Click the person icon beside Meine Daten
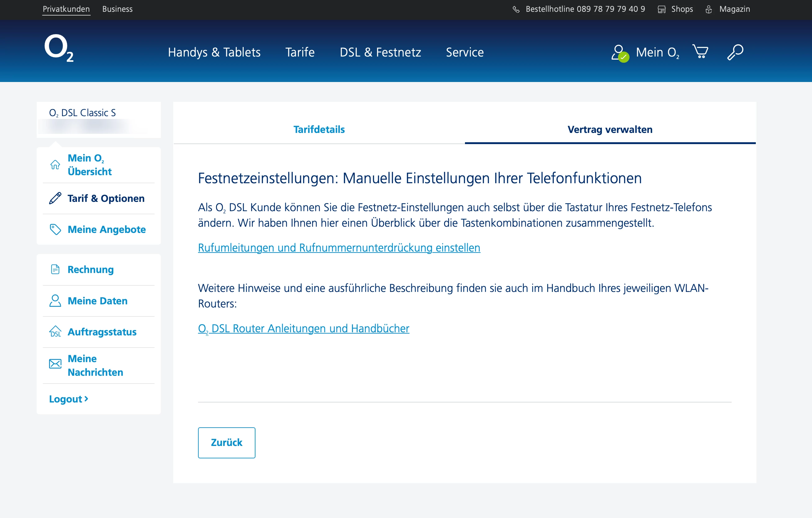 pos(55,301)
